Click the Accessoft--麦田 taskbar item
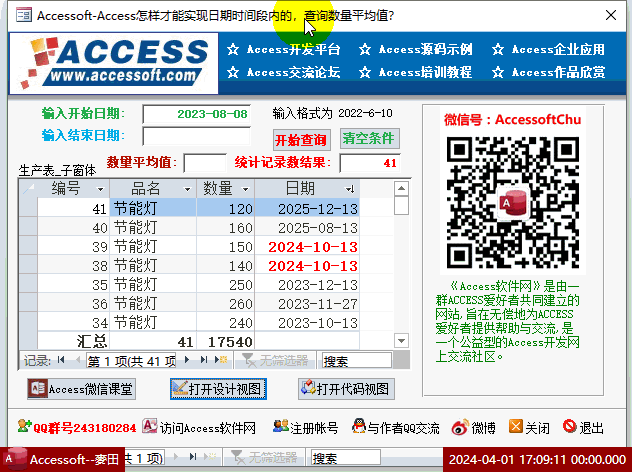This screenshot has height=472, width=632. (61, 460)
